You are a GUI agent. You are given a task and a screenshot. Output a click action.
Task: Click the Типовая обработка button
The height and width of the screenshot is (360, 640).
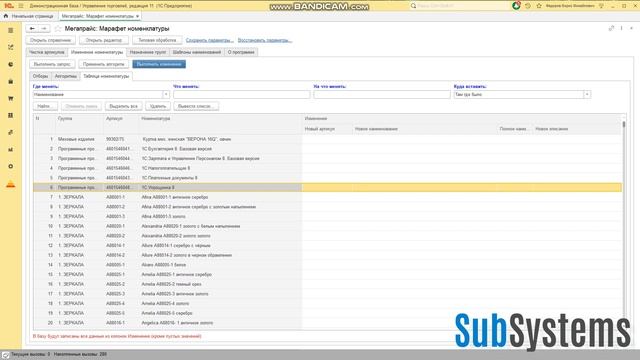[157, 40]
